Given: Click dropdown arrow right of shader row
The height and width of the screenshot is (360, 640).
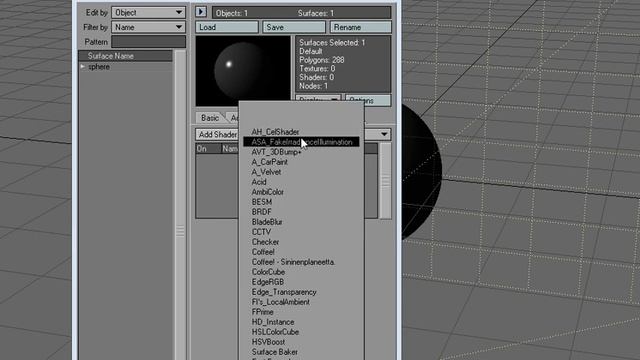Looking at the screenshot, I should pyautogui.click(x=384, y=134).
